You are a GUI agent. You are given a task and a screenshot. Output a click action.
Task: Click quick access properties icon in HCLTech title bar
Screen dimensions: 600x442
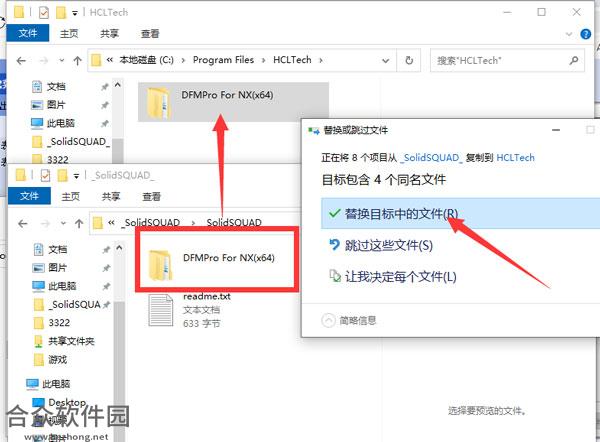(x=44, y=13)
